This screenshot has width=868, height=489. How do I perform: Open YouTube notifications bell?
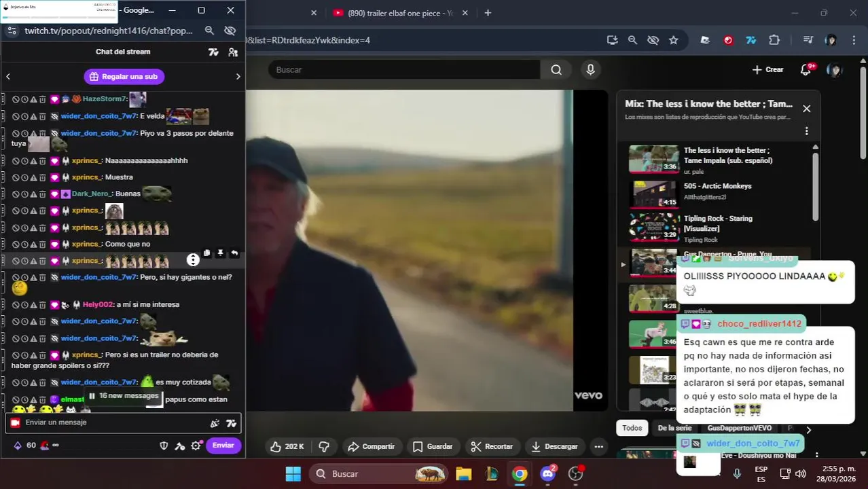[x=806, y=69]
